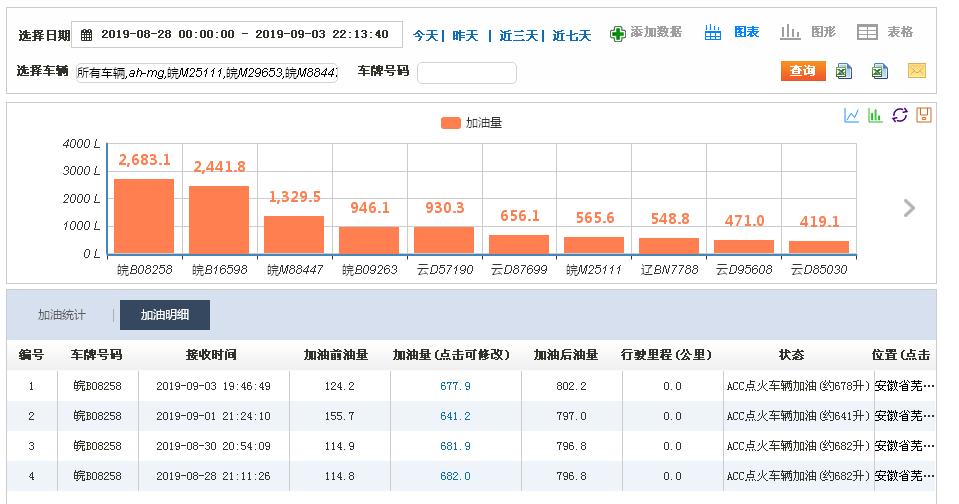Image resolution: width=959 pixels, height=504 pixels.
Task: Click the bar for 皖M25111
Action: tap(594, 246)
